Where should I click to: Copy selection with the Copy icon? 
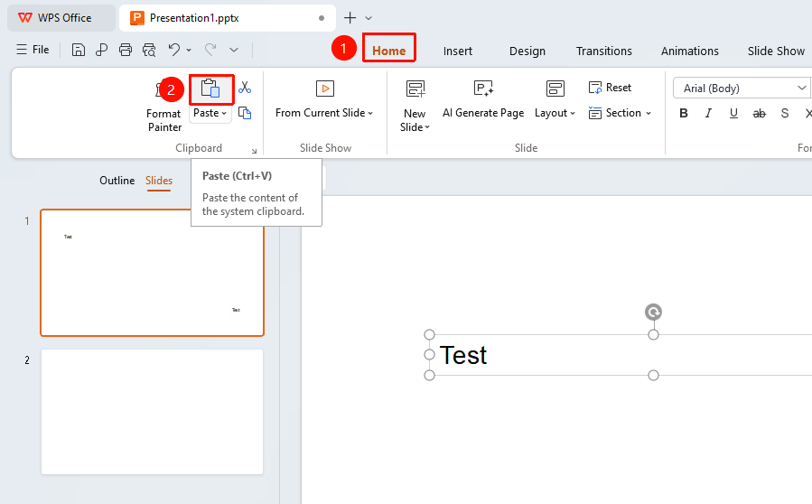click(245, 113)
